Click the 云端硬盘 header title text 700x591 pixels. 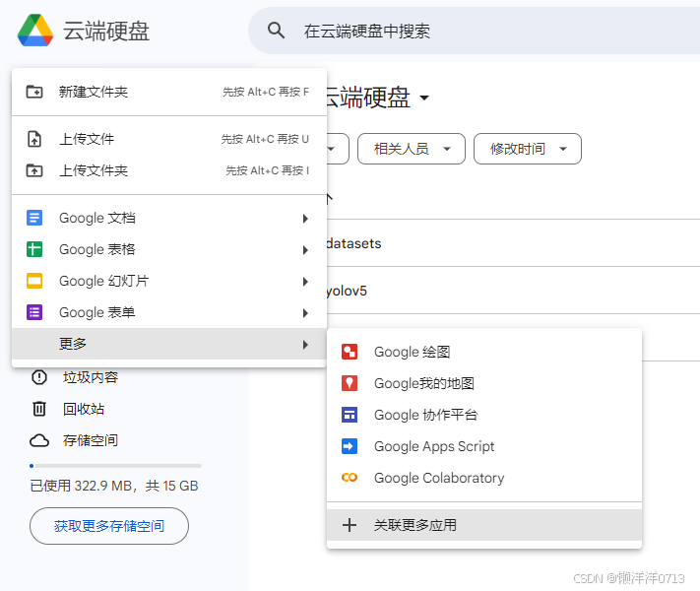105,31
